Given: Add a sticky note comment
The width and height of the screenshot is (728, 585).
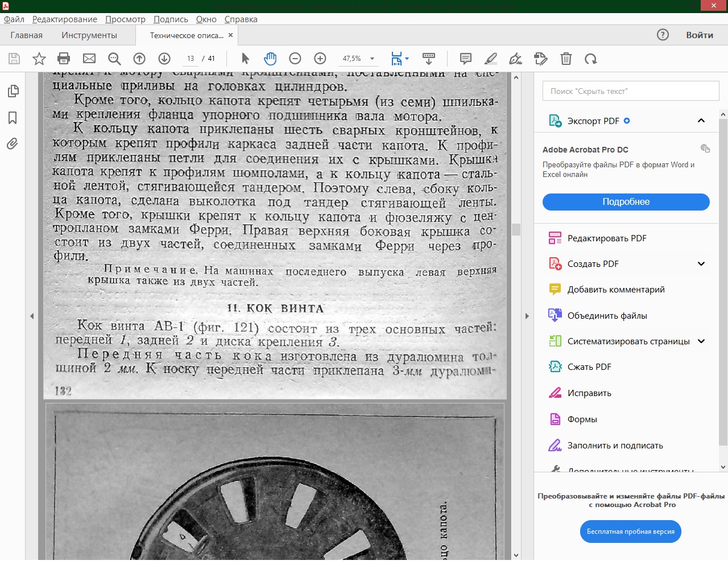Looking at the screenshot, I should click(465, 59).
